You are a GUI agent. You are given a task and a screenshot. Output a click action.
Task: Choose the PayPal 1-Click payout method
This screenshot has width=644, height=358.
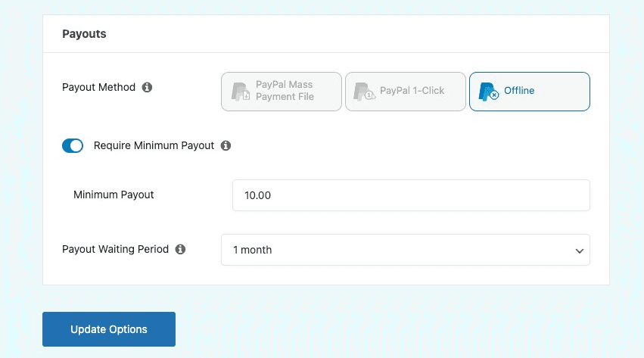pyautogui.click(x=406, y=92)
